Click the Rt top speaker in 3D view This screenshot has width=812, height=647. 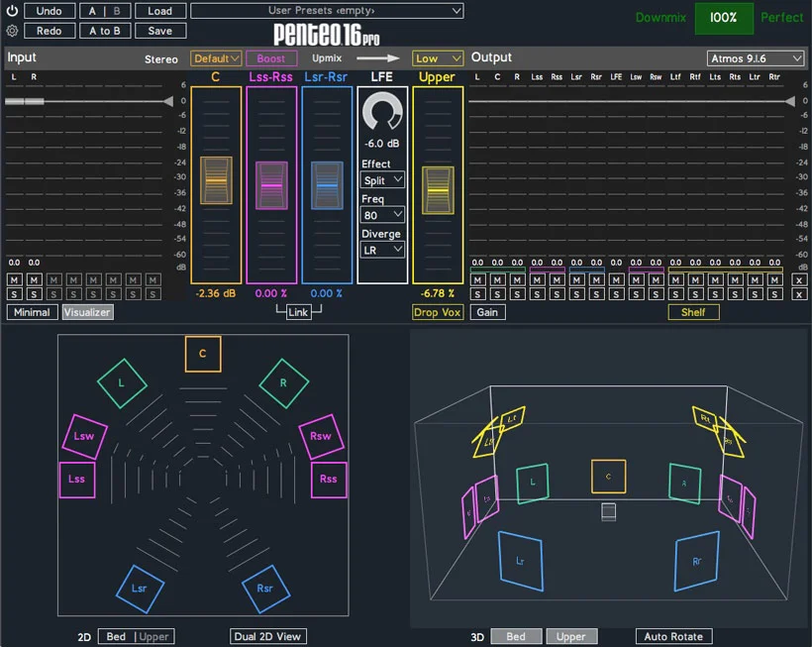[x=705, y=417]
